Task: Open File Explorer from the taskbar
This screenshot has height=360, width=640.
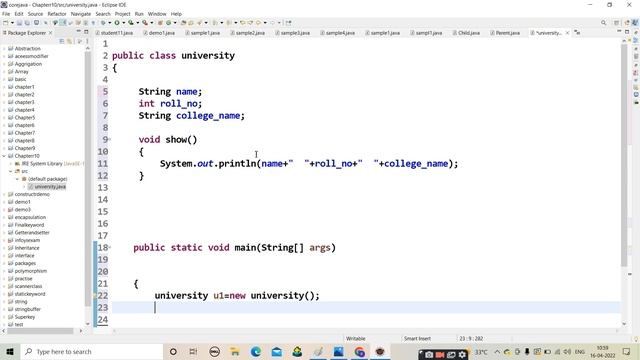Action: 235,351
